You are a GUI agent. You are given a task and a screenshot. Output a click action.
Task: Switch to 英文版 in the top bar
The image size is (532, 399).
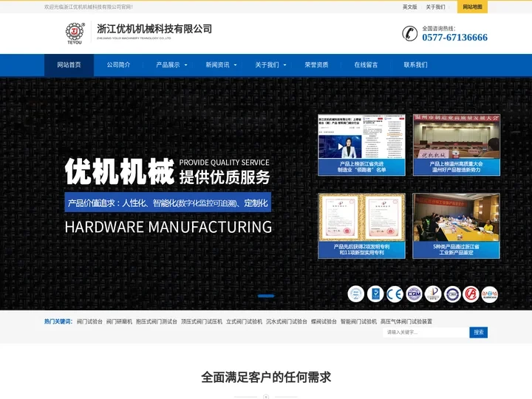point(409,7)
